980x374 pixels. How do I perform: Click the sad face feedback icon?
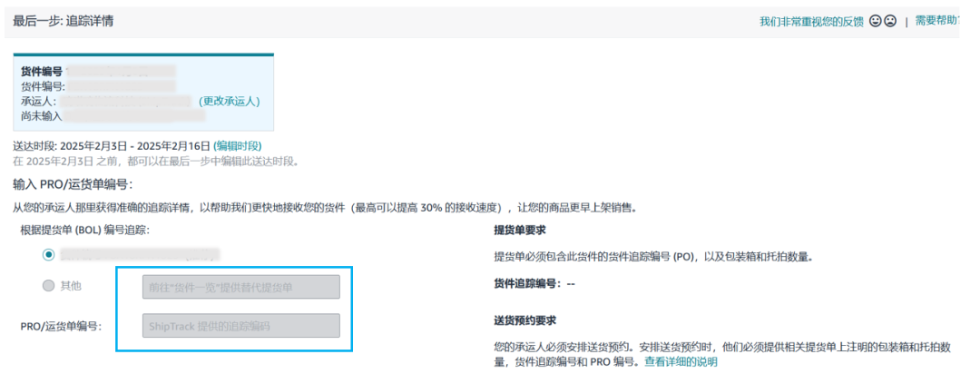pos(891,21)
